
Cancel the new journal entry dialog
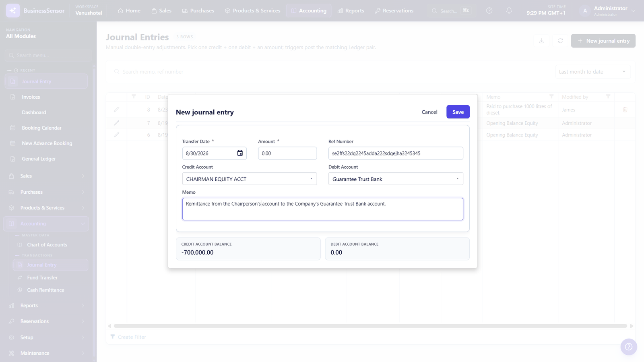coord(429,112)
